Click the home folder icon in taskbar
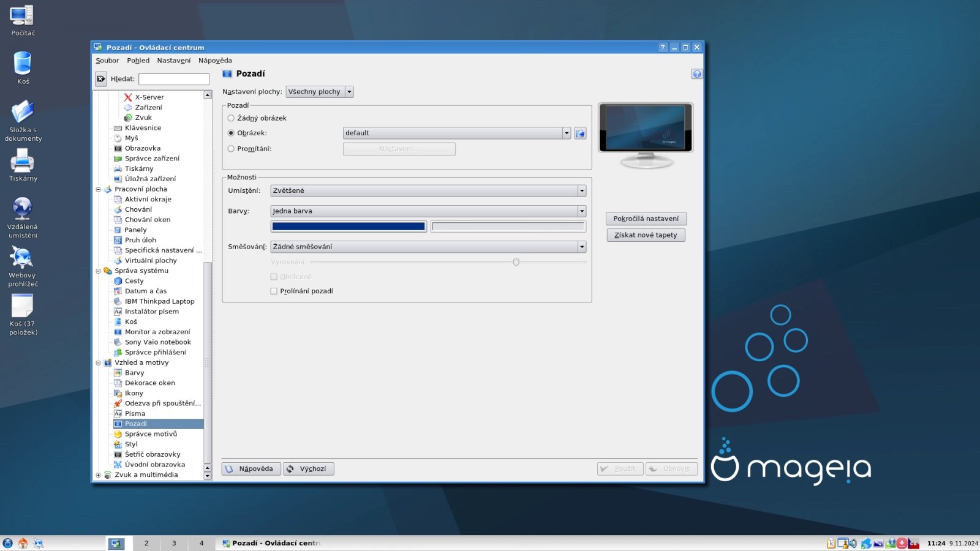The height and width of the screenshot is (551, 980). [x=23, y=543]
